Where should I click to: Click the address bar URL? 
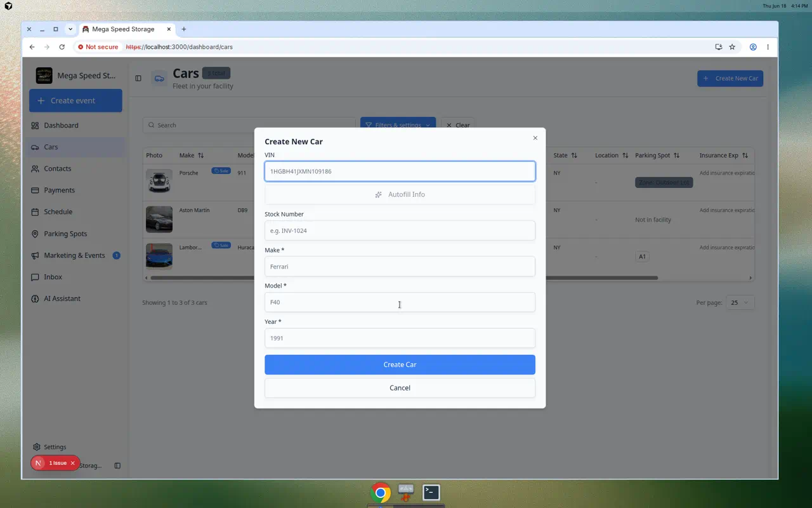point(180,47)
